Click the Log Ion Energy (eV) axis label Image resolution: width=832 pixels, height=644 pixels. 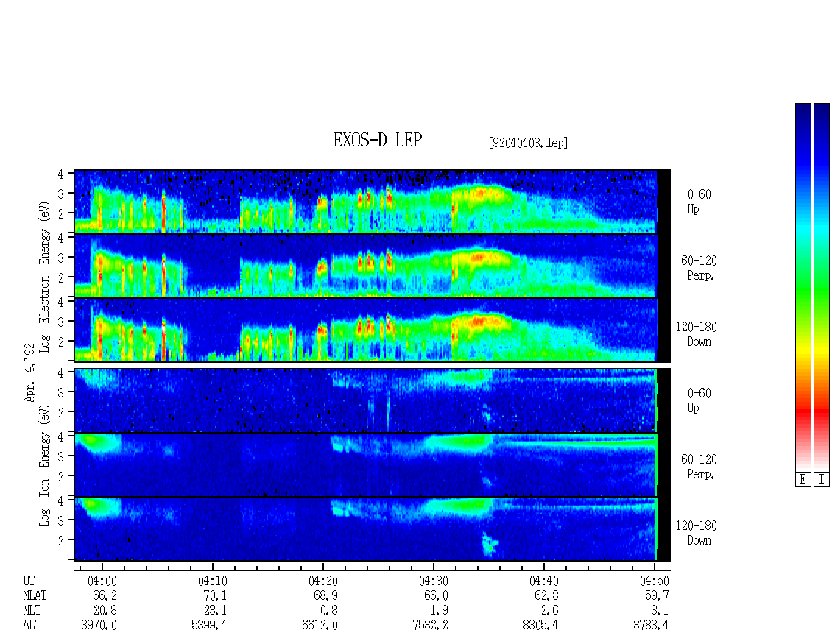[45, 466]
